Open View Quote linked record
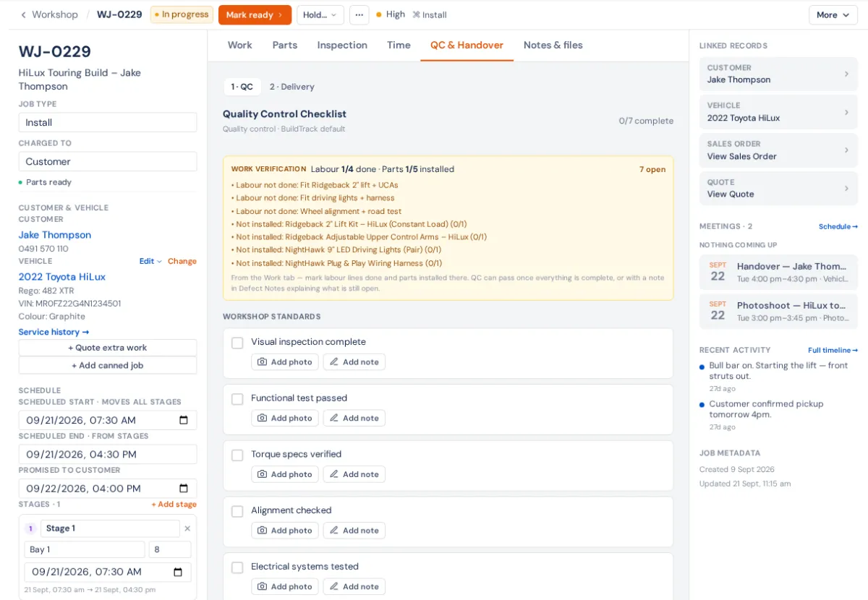This screenshot has width=868, height=600. tap(778, 188)
